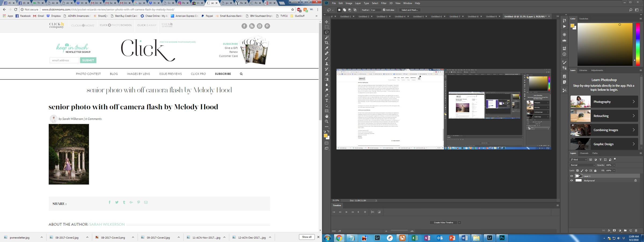
Task: Select the Zoom tool in toolbar
Action: tap(327, 122)
